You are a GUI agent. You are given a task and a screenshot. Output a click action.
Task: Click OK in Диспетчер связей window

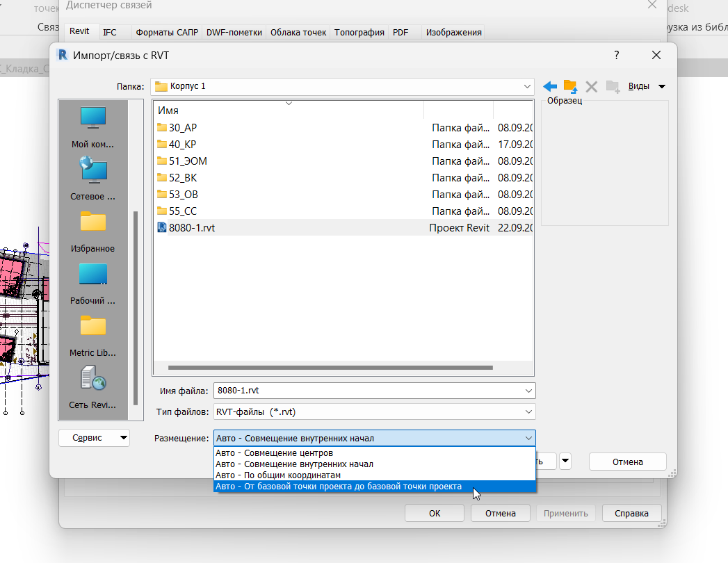point(435,514)
